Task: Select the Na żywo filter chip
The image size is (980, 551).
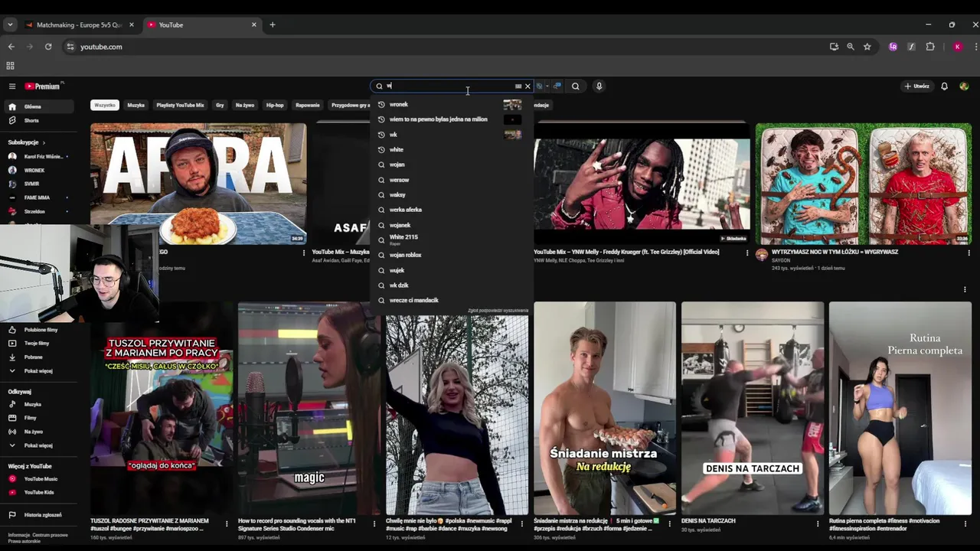Action: pyautogui.click(x=245, y=105)
